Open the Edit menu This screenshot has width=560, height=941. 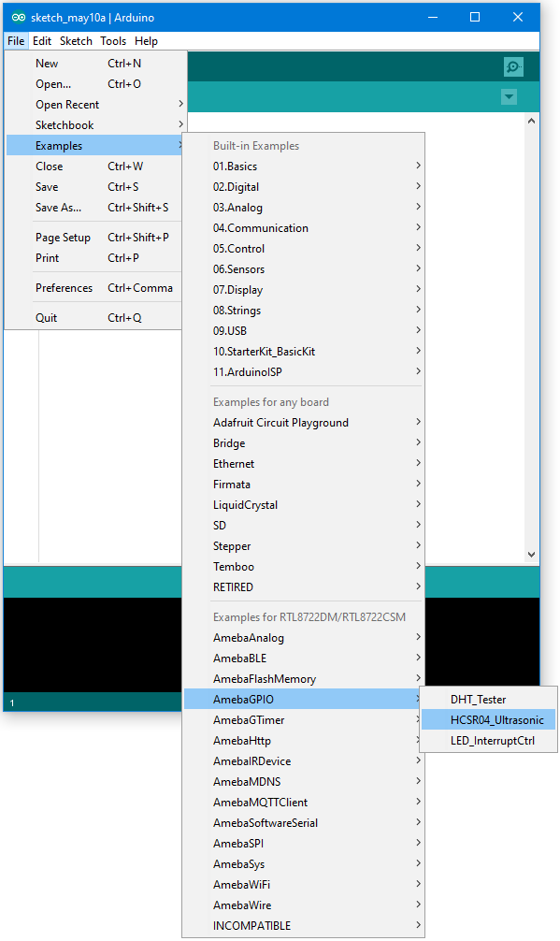[x=42, y=41]
